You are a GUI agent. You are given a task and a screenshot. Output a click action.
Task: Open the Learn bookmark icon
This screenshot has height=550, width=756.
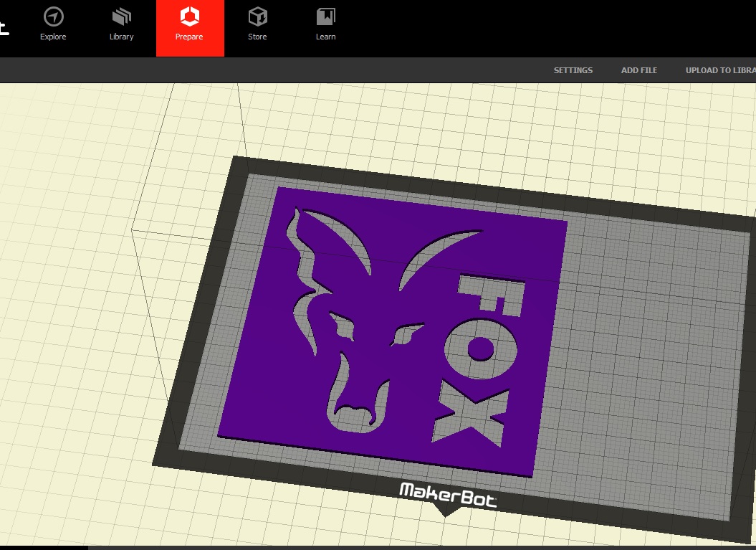(326, 17)
